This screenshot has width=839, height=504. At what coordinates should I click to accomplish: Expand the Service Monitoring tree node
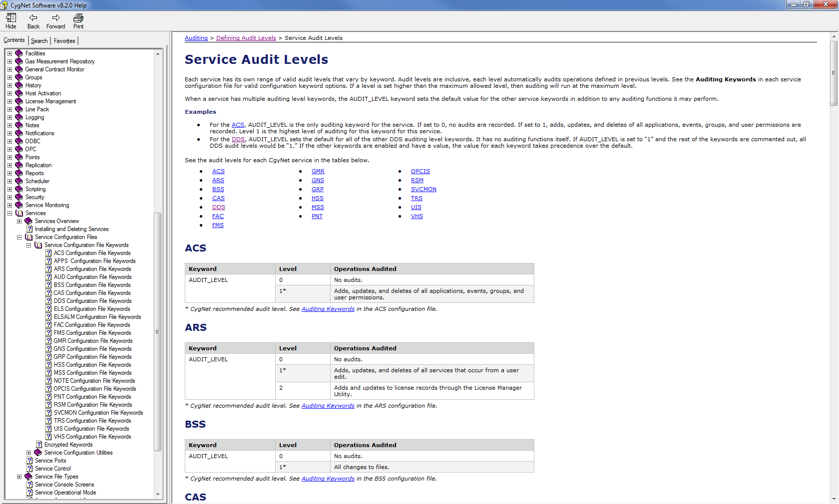[x=9, y=205]
